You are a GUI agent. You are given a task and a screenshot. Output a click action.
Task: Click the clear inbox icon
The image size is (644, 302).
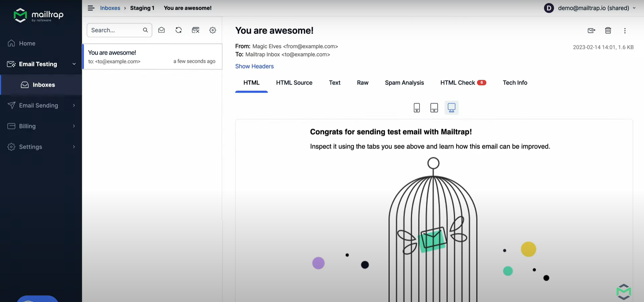click(x=196, y=30)
